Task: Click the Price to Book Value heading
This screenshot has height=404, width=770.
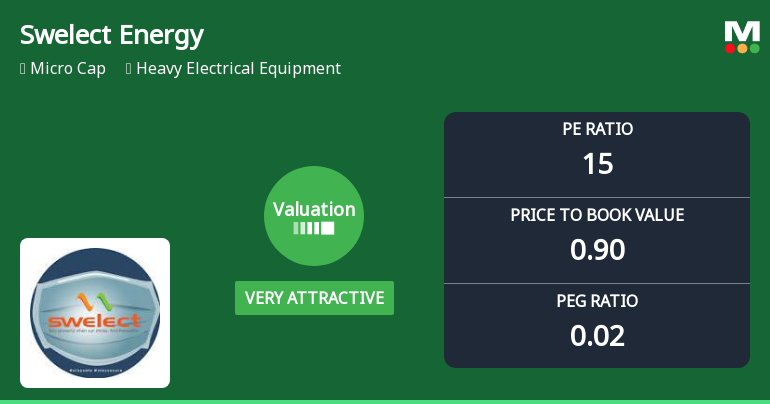Action: (597, 215)
